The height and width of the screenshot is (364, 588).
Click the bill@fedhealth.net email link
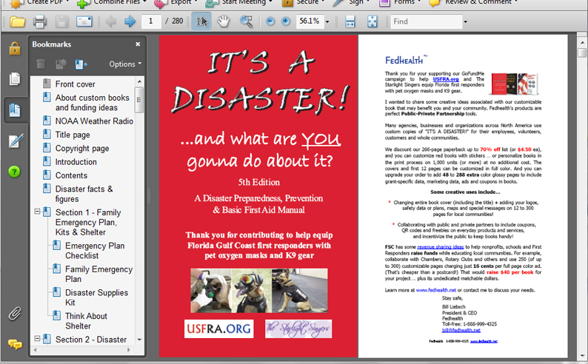coord(461,330)
